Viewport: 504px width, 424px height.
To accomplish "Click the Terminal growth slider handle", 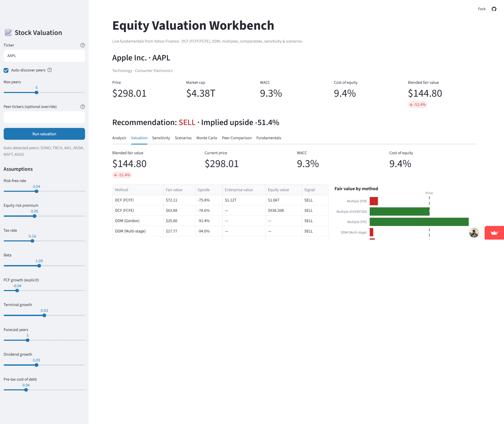I will click(44, 316).
